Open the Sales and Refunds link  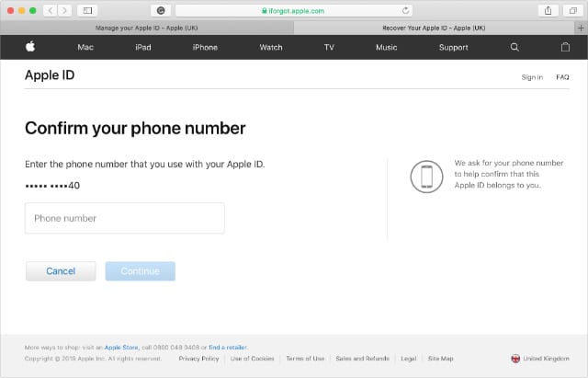click(x=362, y=359)
